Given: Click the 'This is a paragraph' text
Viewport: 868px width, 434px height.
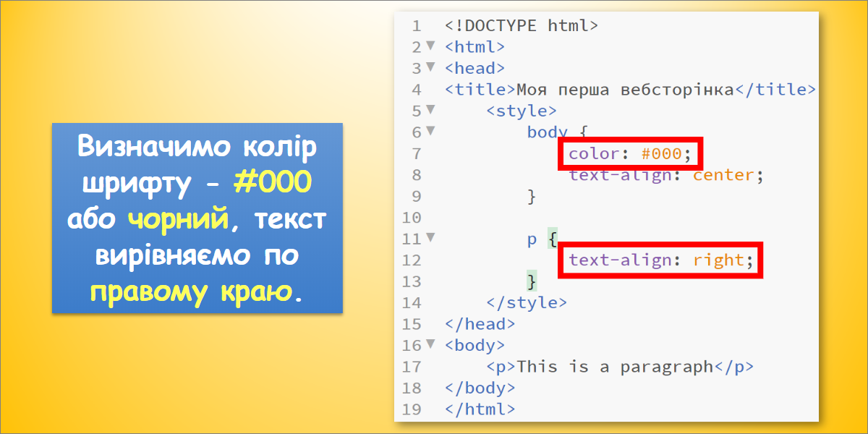Looking at the screenshot, I should point(615,367).
